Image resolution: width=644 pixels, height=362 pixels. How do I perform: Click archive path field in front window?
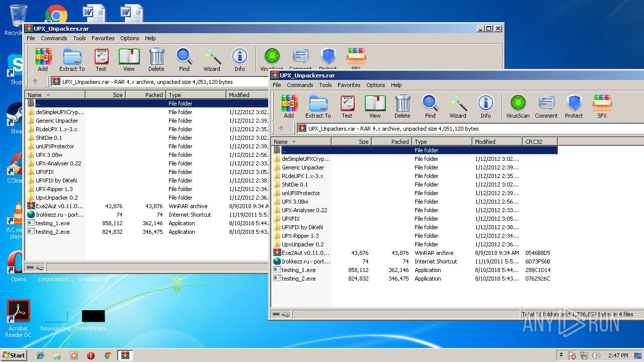470,128
